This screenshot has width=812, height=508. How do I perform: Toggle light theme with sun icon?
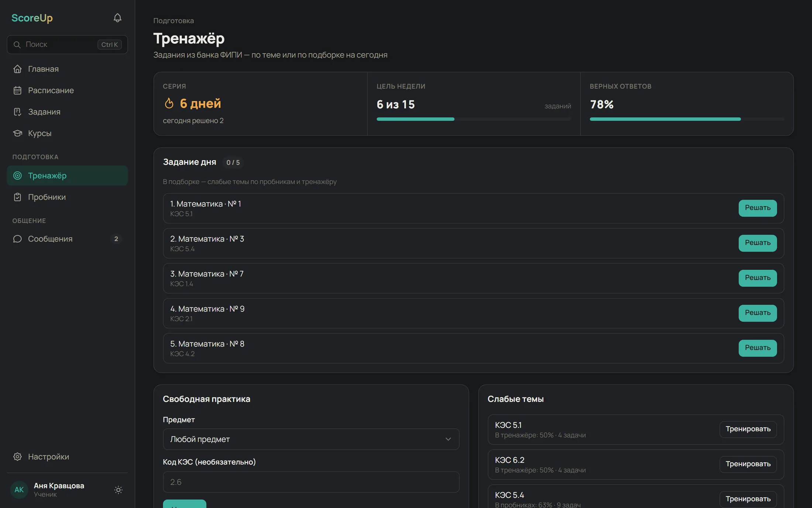tap(118, 490)
